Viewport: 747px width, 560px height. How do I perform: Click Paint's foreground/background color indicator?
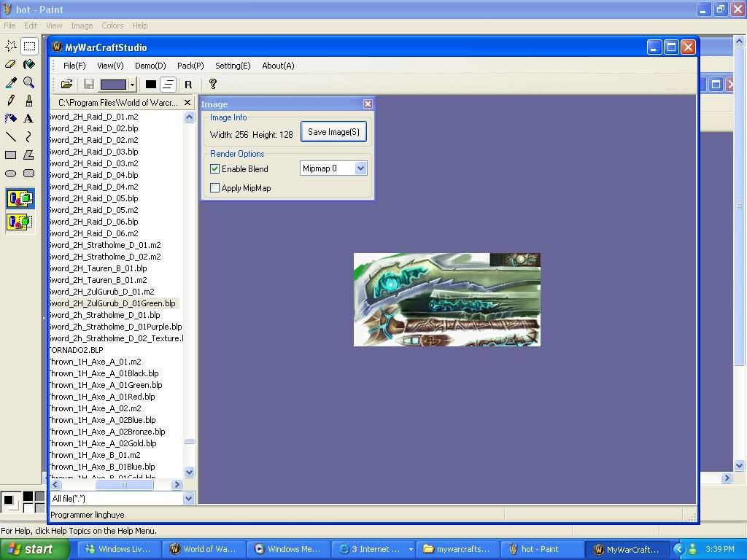click(x=9, y=502)
